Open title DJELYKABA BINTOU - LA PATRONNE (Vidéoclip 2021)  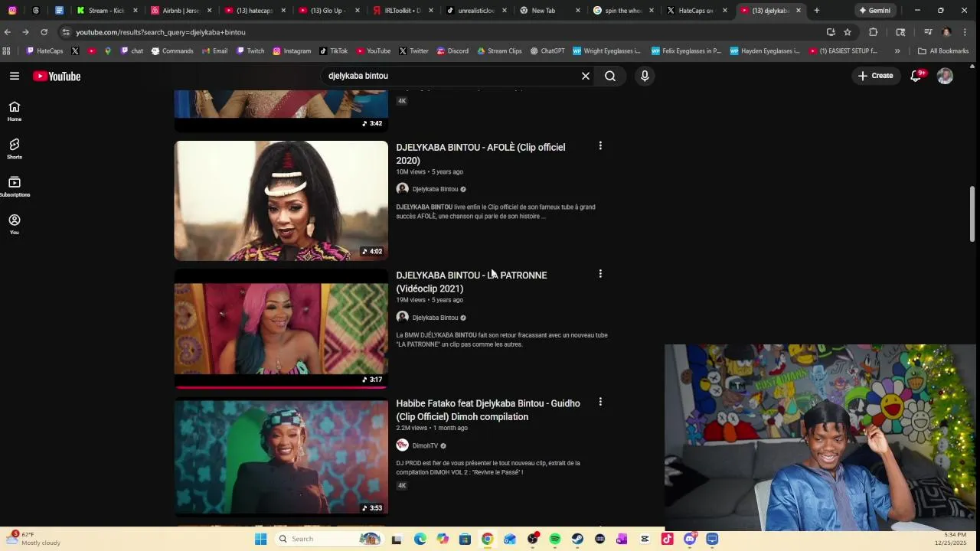[472, 282]
